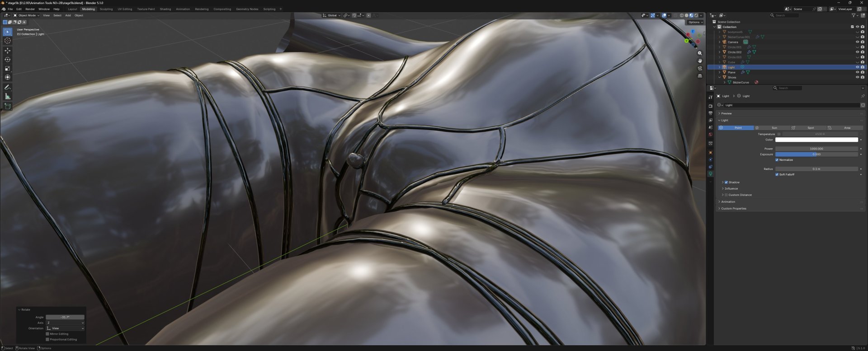Image resolution: width=868 pixels, height=351 pixels.
Task: Uncheck the Normalize checkbox
Action: coord(777,160)
